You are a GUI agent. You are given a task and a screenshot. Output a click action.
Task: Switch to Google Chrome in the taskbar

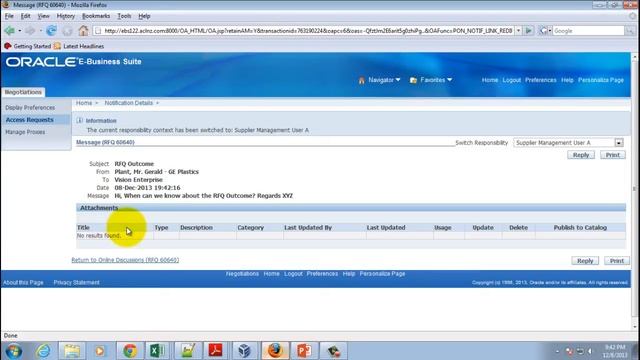130,351
